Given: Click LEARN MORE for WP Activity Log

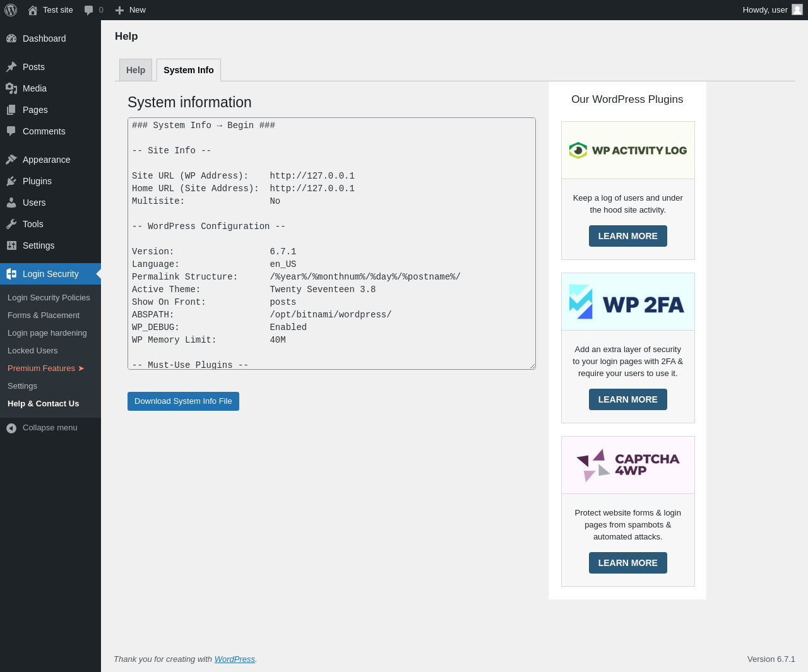Looking at the screenshot, I should pos(628,236).
